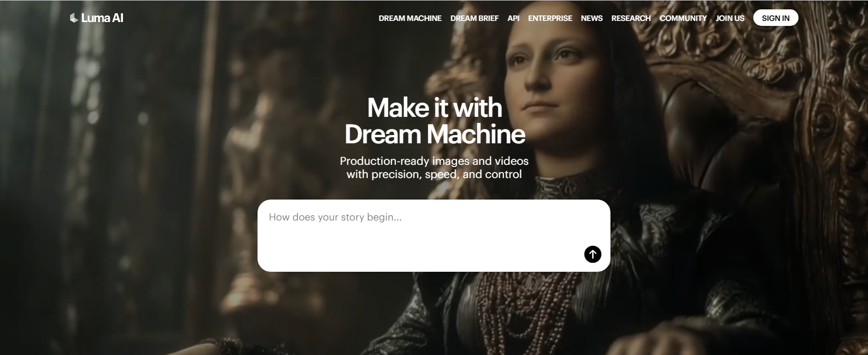
Task: Select Enterprise in the top navigation
Action: tap(550, 18)
